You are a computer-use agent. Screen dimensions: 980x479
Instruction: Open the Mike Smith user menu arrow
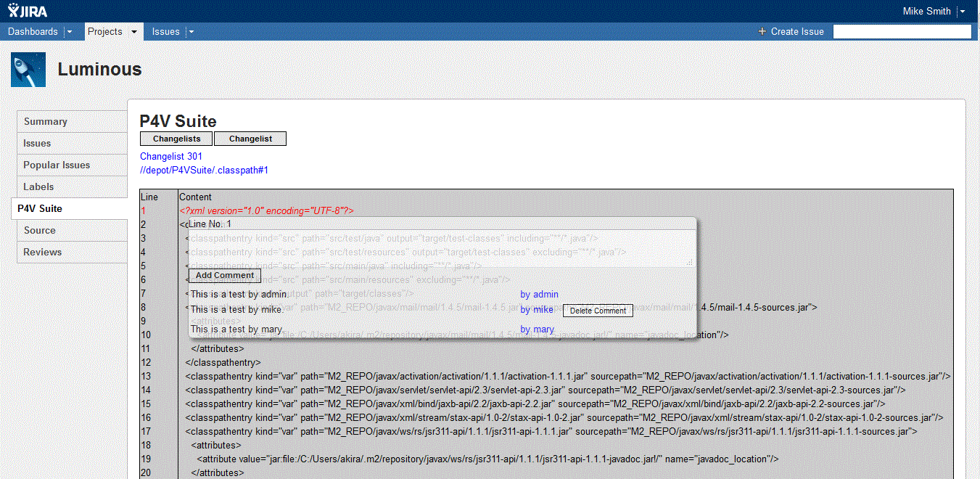962,12
